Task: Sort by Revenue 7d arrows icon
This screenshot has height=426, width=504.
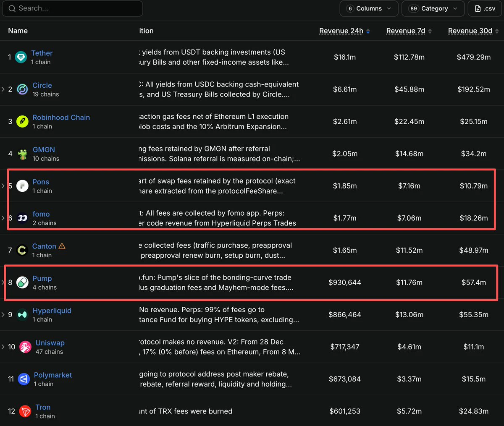Action: (x=430, y=31)
